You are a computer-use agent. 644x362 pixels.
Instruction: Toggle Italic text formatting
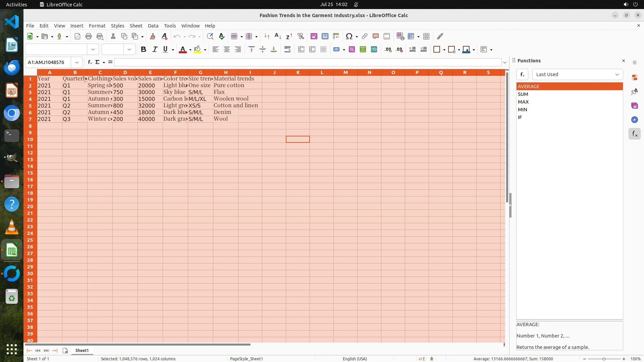click(155, 50)
